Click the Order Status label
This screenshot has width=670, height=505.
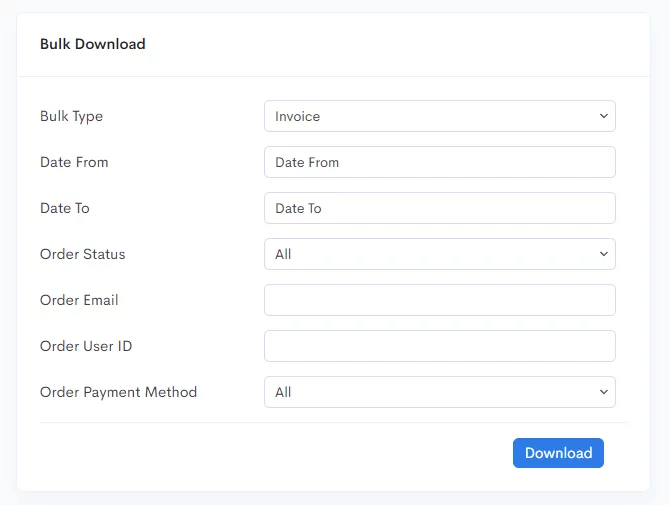pos(82,254)
